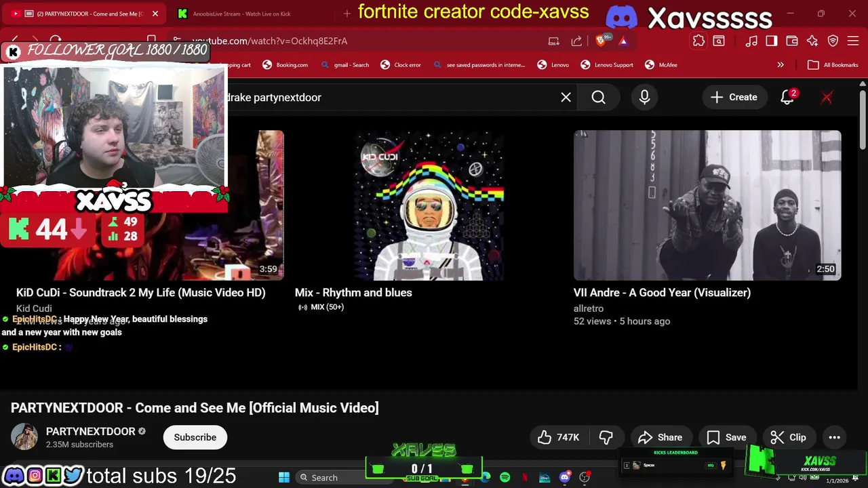Click the install app icon in address bar
This screenshot has width=868, height=488.
(554, 41)
